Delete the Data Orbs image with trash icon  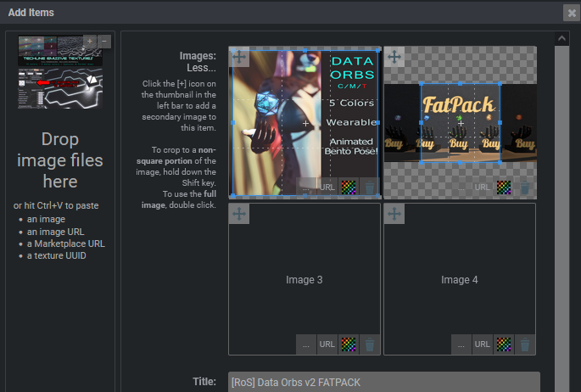pos(369,188)
